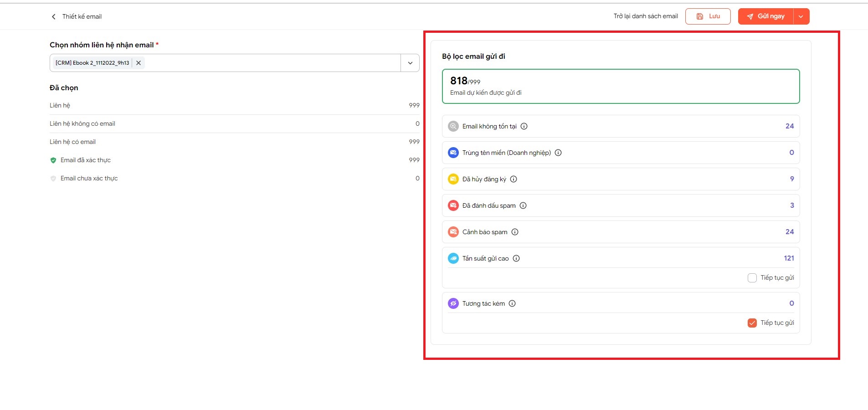
Task: Click info icon next to Tương tác kém
Action: pos(512,303)
